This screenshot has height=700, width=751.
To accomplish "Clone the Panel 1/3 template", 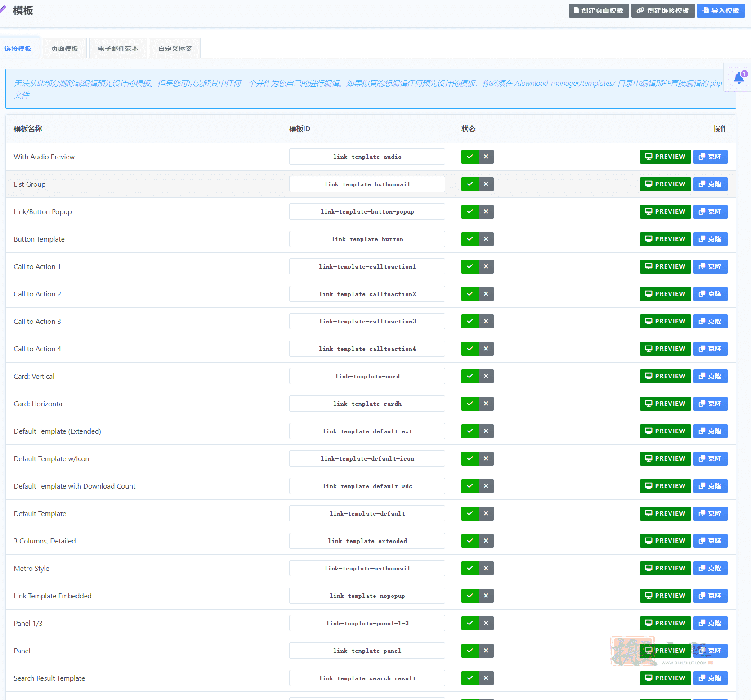I will click(710, 623).
